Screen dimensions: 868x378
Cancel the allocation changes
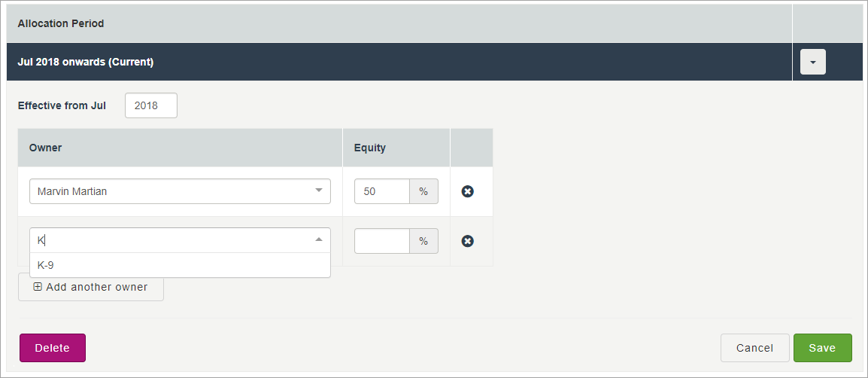(x=754, y=348)
